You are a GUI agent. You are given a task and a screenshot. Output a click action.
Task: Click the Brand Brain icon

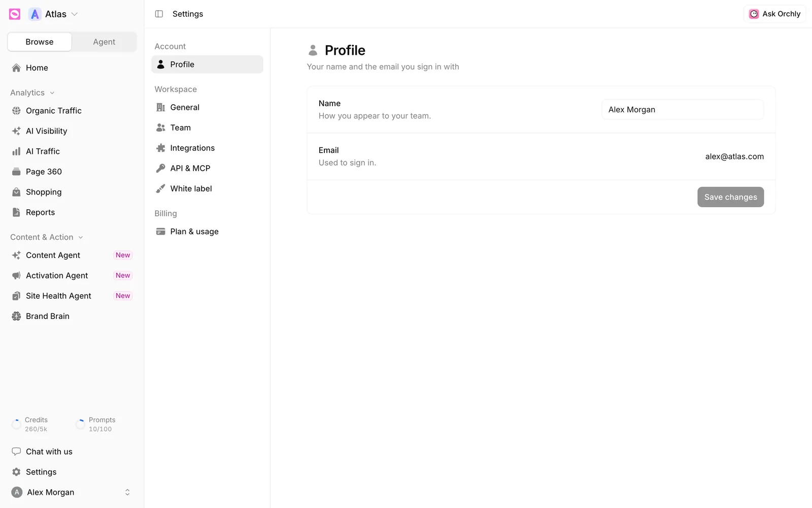[x=16, y=316]
